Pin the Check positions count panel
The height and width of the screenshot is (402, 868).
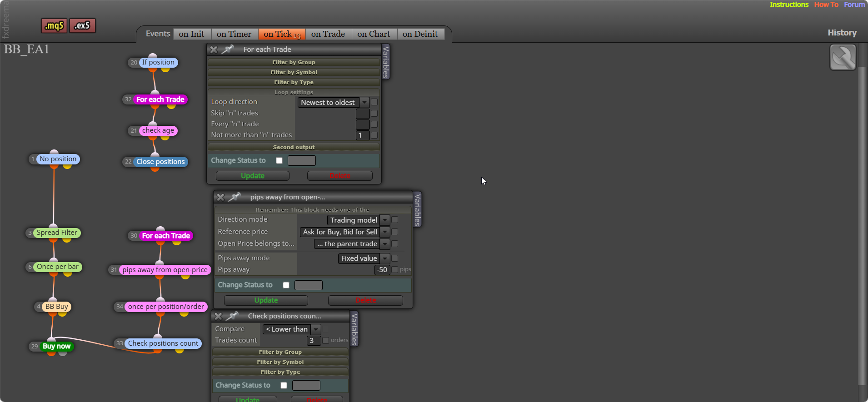coord(232,316)
